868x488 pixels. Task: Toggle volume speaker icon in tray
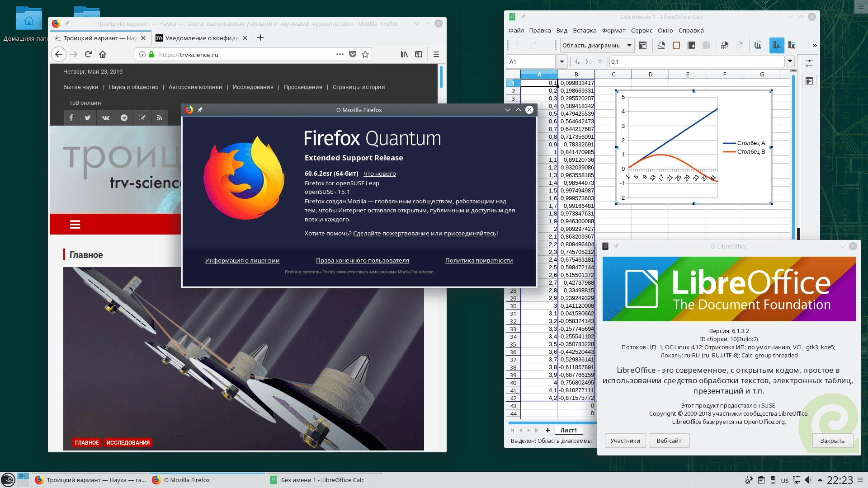807,480
